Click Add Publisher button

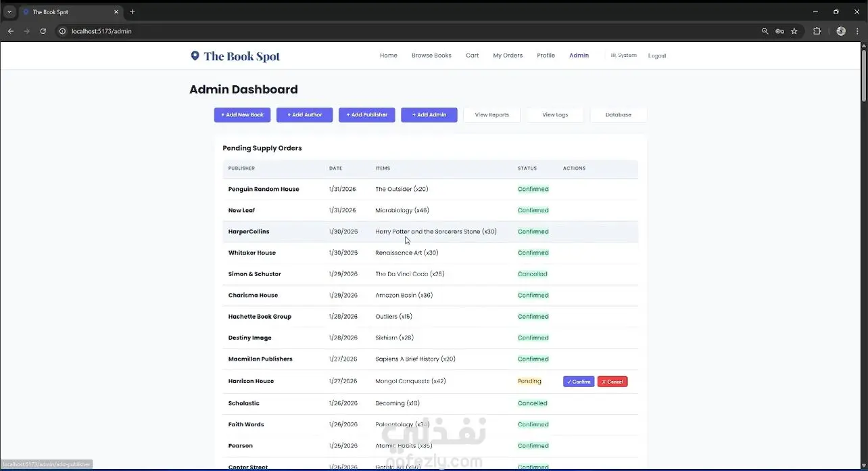[x=366, y=115]
